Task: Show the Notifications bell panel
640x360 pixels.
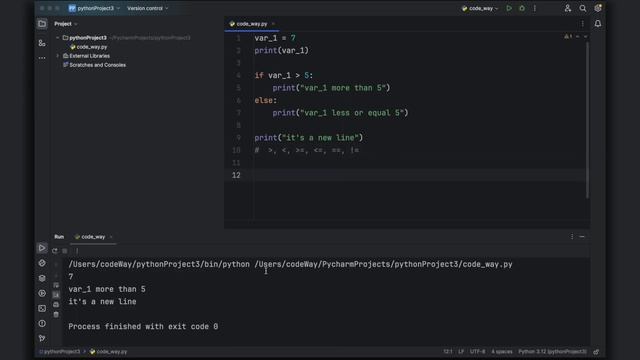Action: [x=598, y=24]
